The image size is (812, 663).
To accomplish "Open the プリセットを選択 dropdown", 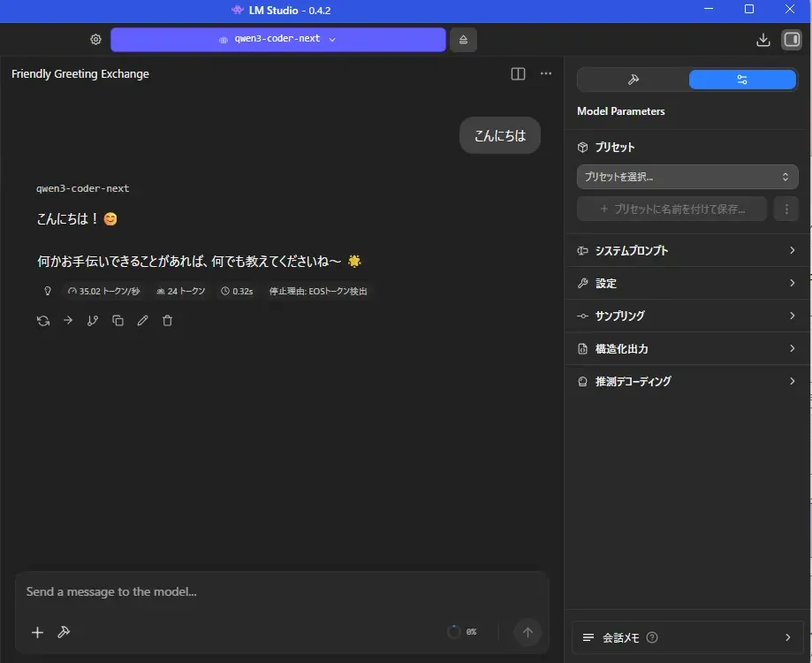I will (687, 177).
